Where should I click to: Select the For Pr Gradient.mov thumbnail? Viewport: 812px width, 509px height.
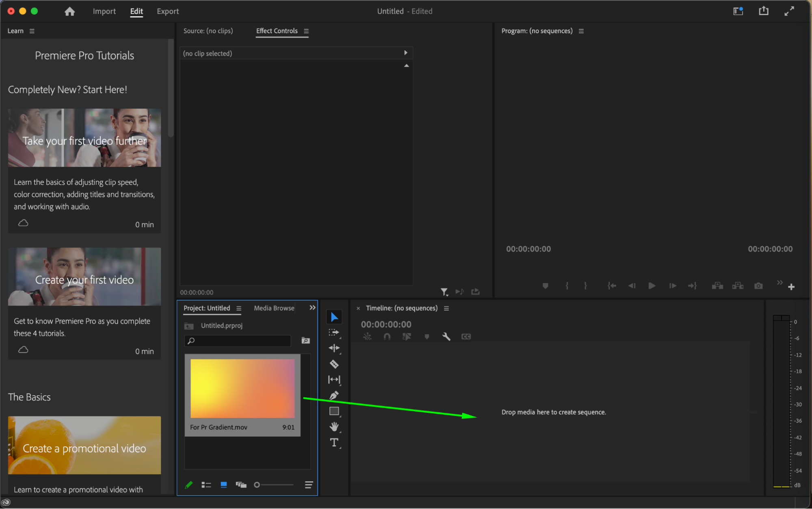pos(243,388)
